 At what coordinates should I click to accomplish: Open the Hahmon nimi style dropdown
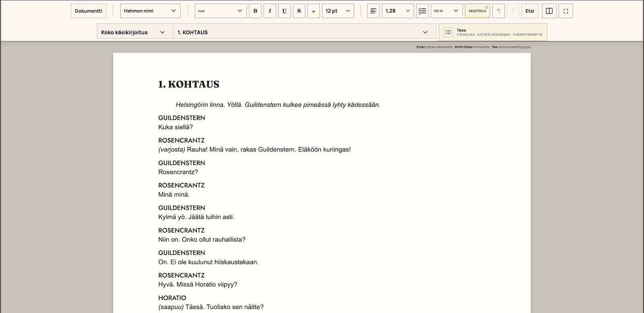pyautogui.click(x=150, y=11)
